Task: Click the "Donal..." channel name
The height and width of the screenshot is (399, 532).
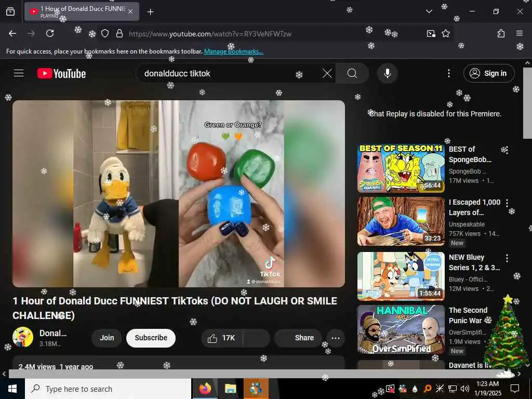Action: (x=53, y=333)
